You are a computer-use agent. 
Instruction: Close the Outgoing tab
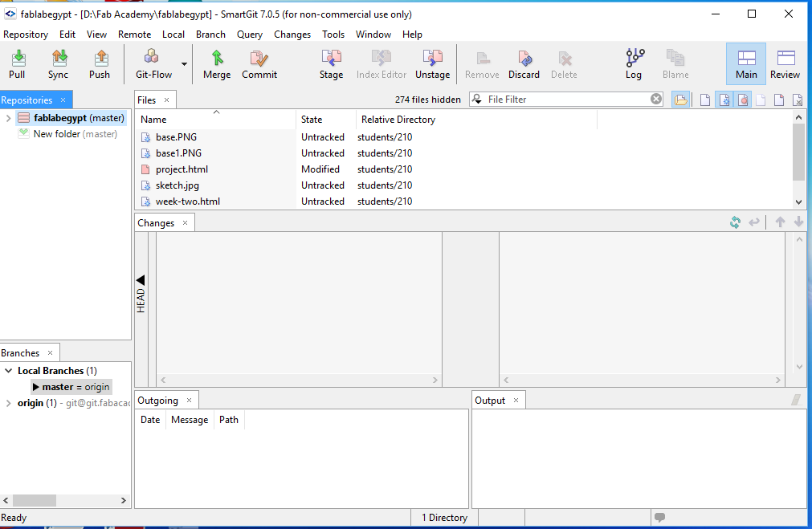pos(189,400)
